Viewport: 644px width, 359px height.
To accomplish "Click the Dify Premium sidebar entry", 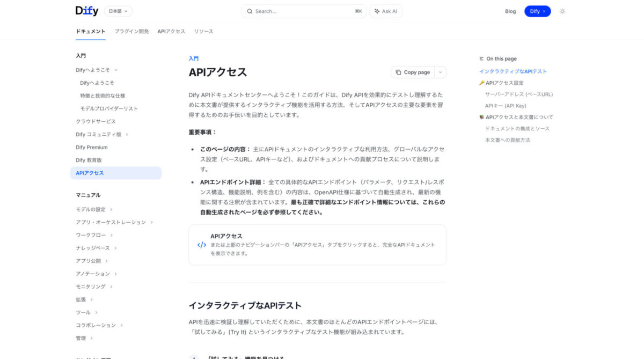I will 92,147.
